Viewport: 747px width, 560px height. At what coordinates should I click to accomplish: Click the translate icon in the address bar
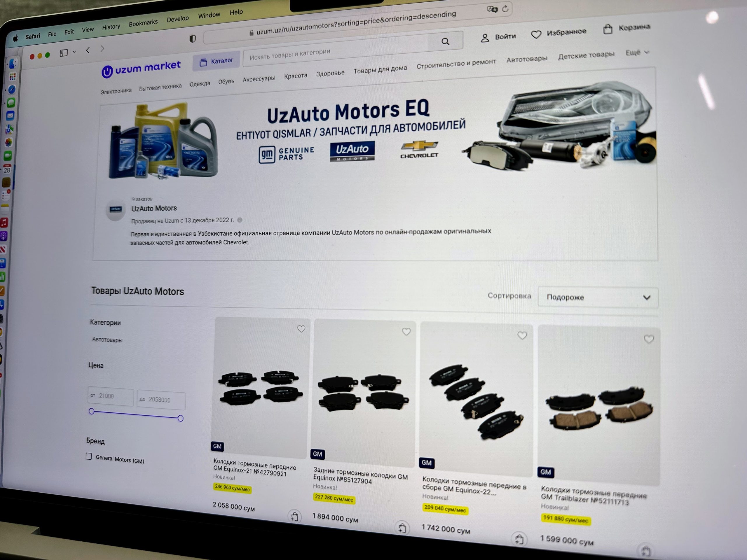point(492,9)
